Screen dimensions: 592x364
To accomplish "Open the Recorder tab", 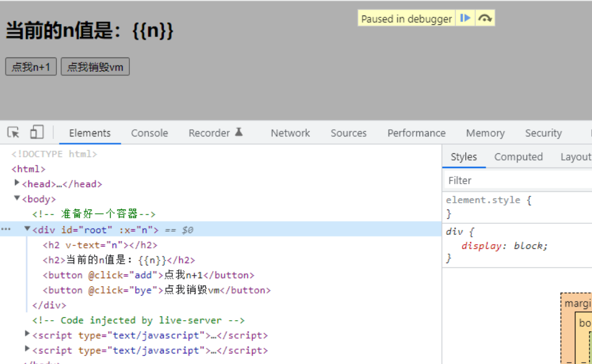I will pos(209,133).
